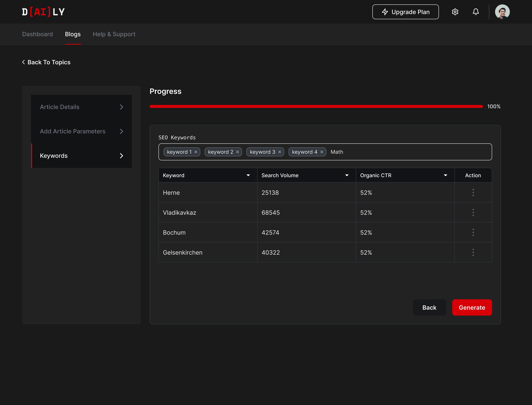Remove keyword 1 tag
Screen dimensions: 532x405
pyautogui.click(x=196, y=152)
